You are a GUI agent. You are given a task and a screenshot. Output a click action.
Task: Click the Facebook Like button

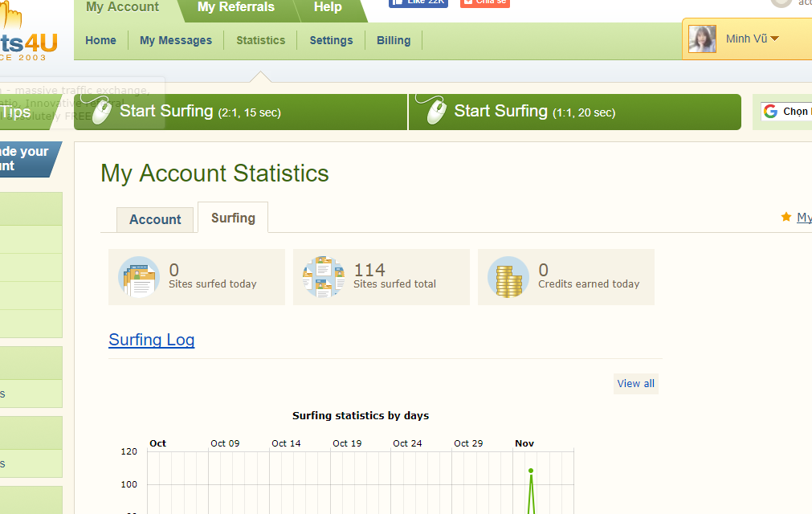[x=418, y=3]
